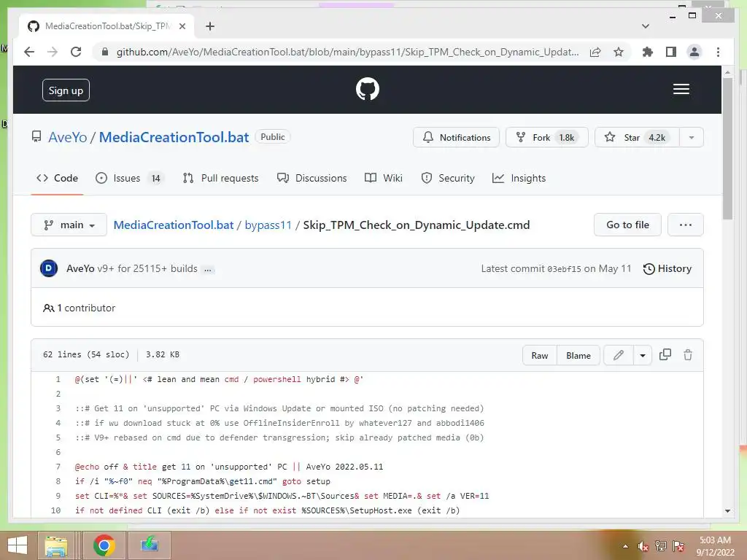The width and height of the screenshot is (747, 560).
Task: Open the main branch selector dropdown
Action: (x=69, y=225)
